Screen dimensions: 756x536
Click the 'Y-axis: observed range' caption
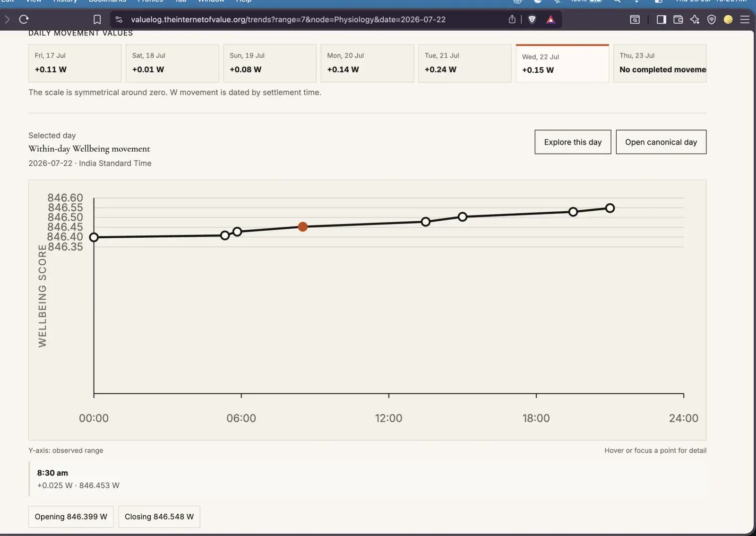point(66,450)
